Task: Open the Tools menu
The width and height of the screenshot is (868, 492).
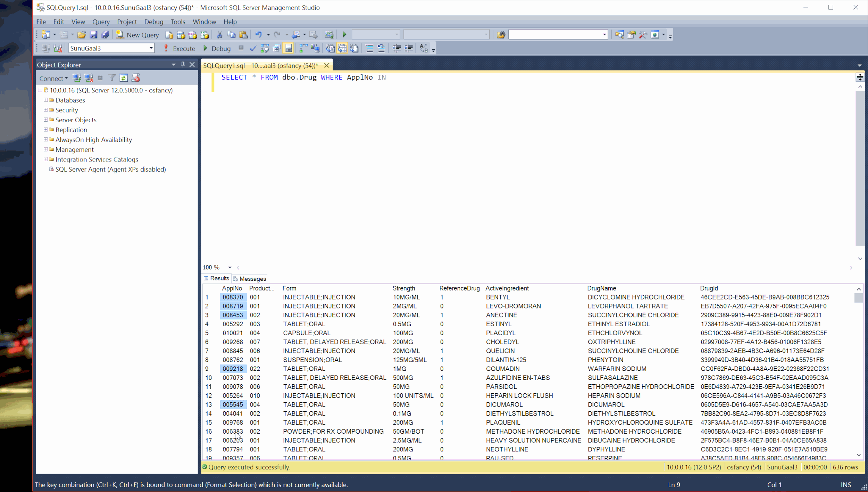Action: 178,22
